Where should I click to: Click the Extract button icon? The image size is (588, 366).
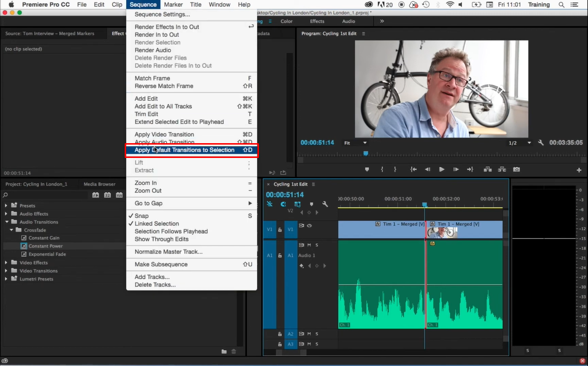pyautogui.click(x=502, y=169)
